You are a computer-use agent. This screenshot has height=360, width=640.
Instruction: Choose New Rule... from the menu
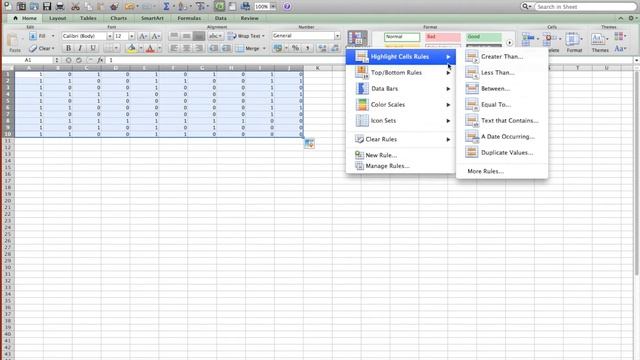(x=401, y=155)
